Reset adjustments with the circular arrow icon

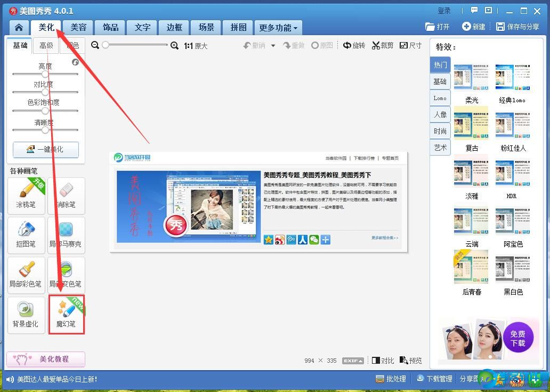(x=76, y=62)
